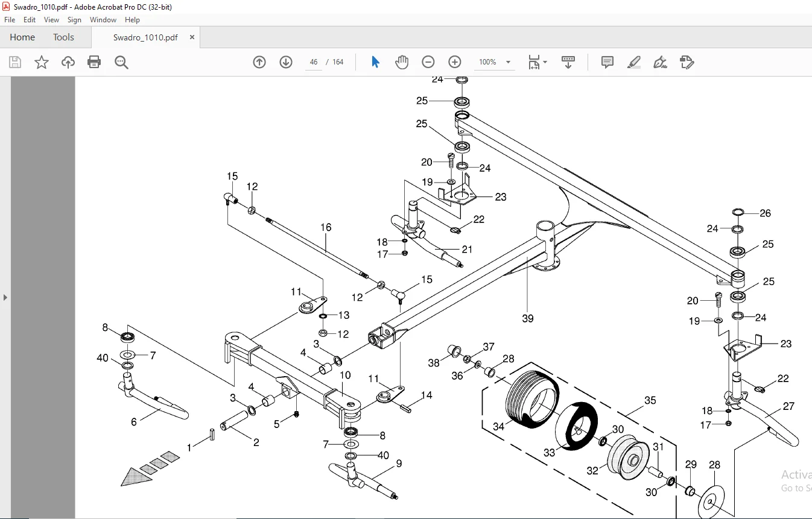Click part label 5 in the diagram
Viewport: 812px width, 519px height.
pyautogui.click(x=277, y=424)
